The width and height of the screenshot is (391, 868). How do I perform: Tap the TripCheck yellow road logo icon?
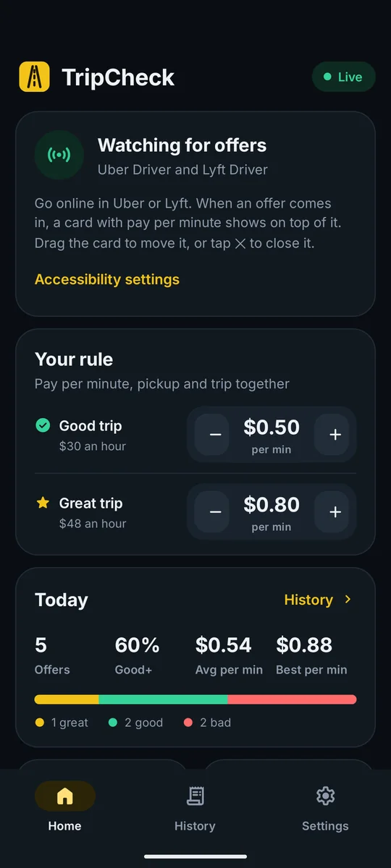coord(34,77)
